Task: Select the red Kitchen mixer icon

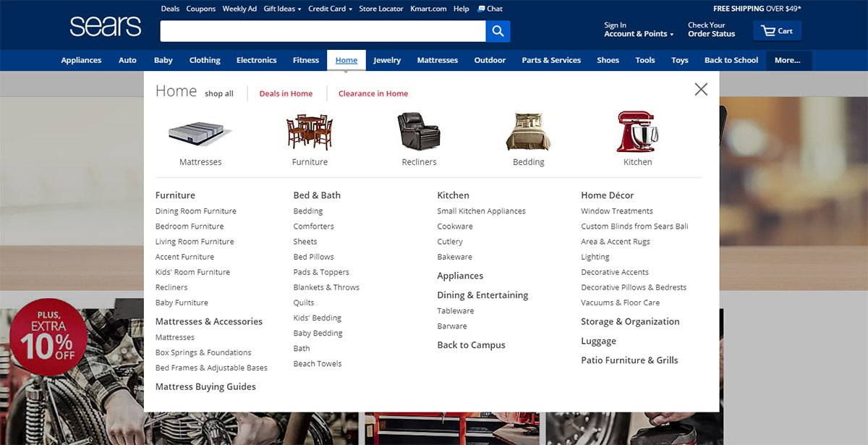Action: pyautogui.click(x=637, y=132)
